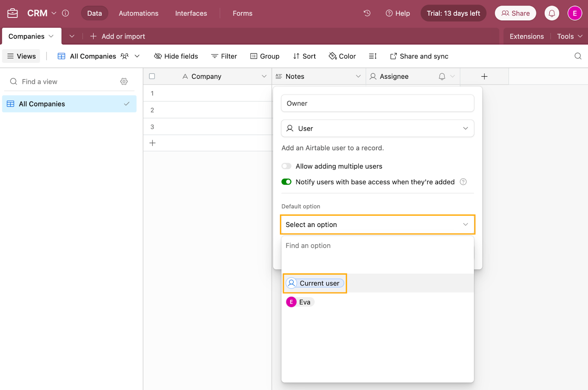Open the Companies table tab chevron
This screenshot has height=390, width=588.
[x=51, y=36]
